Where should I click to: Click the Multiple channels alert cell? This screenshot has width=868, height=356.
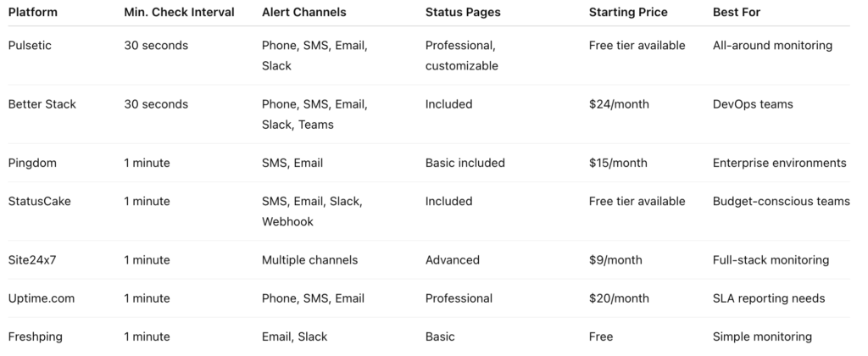[309, 260]
